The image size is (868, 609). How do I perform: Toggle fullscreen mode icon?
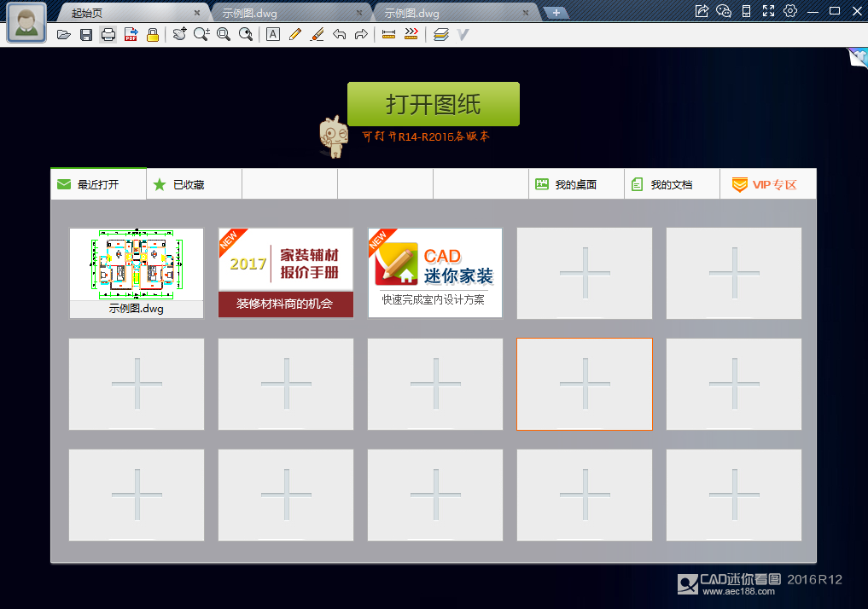tap(768, 11)
